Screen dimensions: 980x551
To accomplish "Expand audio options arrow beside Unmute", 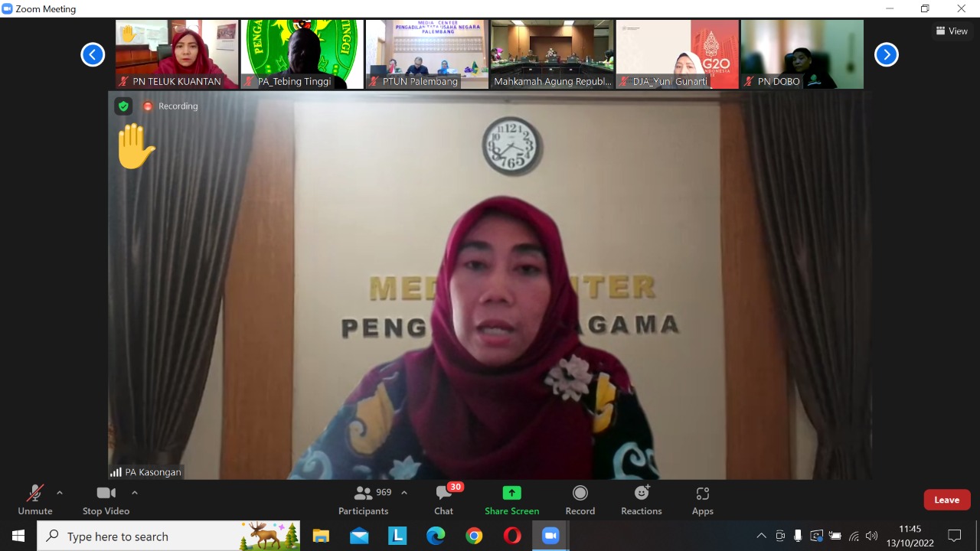I will 60,493.
